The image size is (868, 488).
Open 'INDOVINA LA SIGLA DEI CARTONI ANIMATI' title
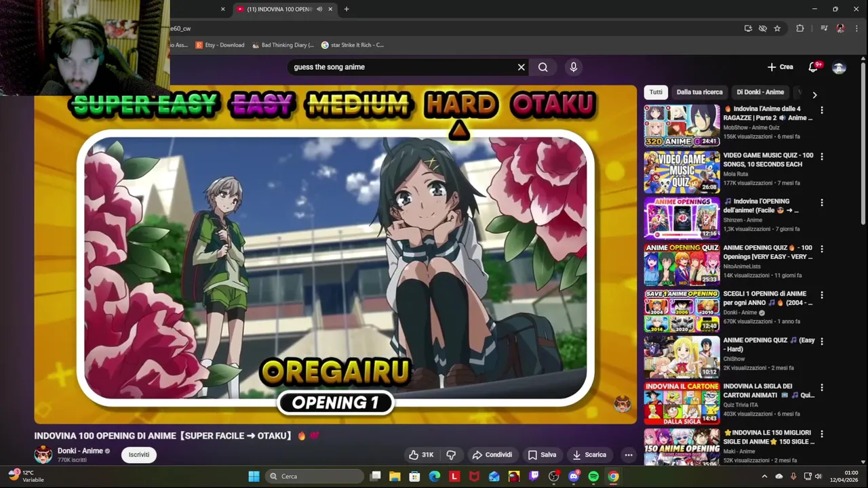(x=769, y=390)
